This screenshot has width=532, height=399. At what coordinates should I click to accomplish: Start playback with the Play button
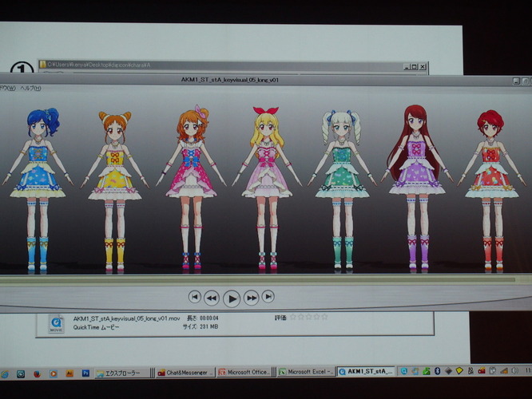tap(232, 298)
